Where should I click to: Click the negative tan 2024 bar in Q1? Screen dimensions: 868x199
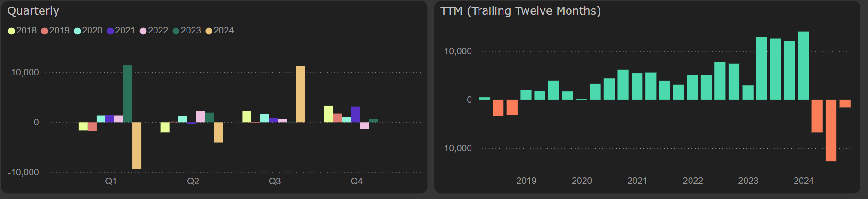coord(137,145)
